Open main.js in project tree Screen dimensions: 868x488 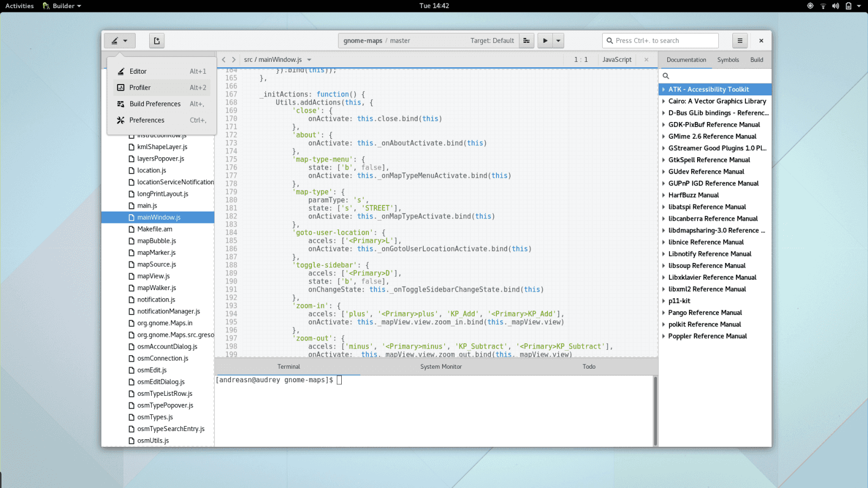pos(147,206)
